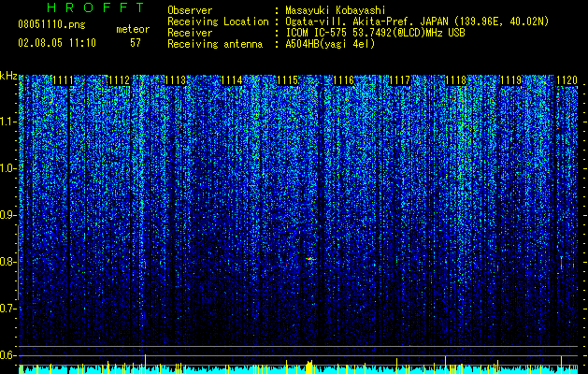Click the 1.0 frequency axis label
This screenshot has height=374, width=588.
7,168
